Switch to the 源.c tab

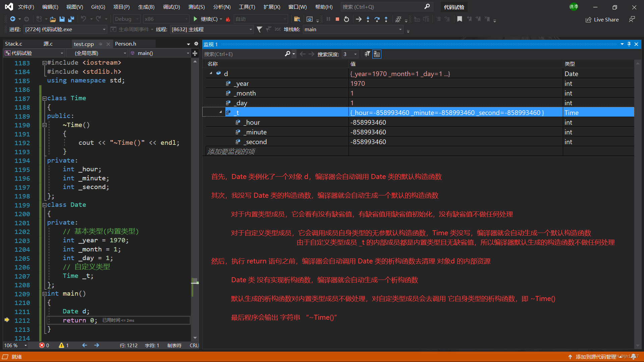48,44
